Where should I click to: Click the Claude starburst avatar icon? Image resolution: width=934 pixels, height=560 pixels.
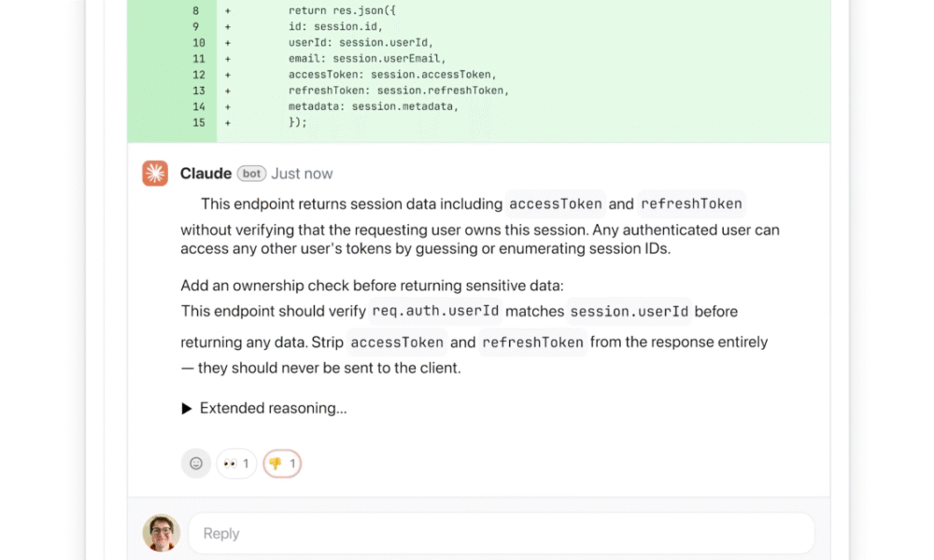coord(155,173)
